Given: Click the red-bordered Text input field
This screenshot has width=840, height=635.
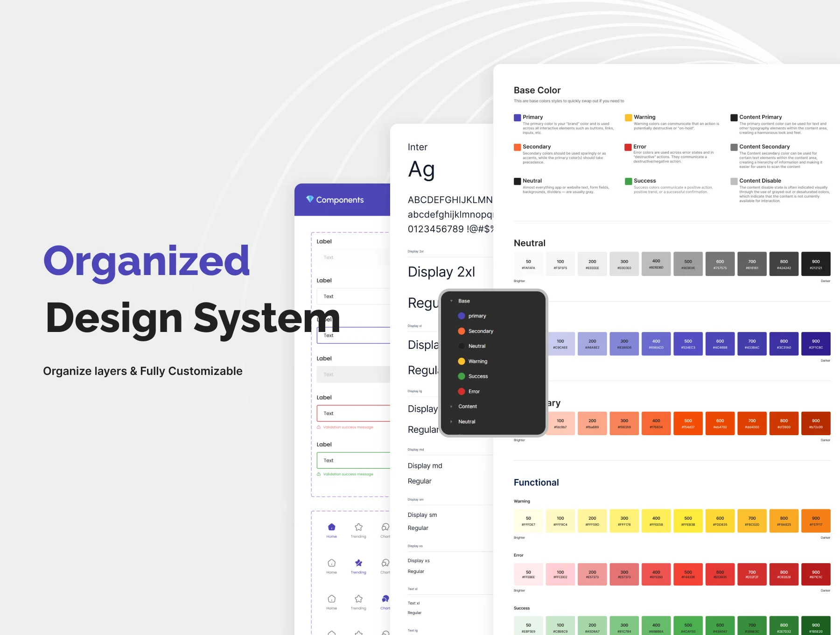Looking at the screenshot, I should point(353,413).
